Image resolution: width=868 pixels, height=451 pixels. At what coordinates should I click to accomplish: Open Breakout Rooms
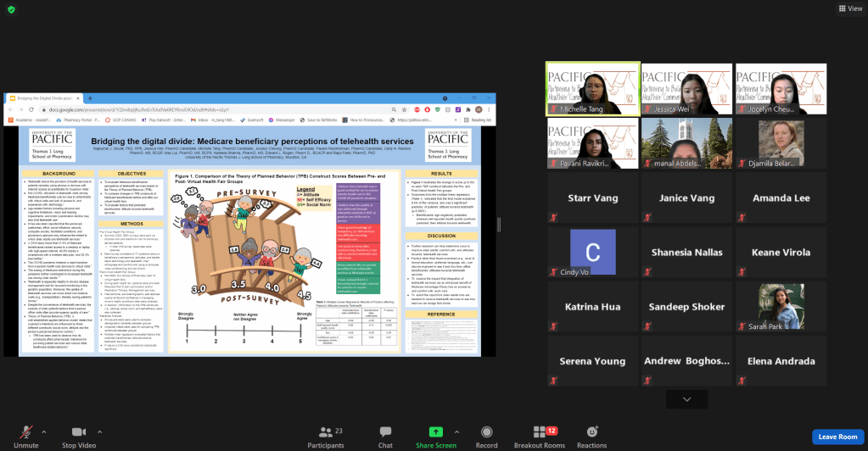(x=539, y=435)
